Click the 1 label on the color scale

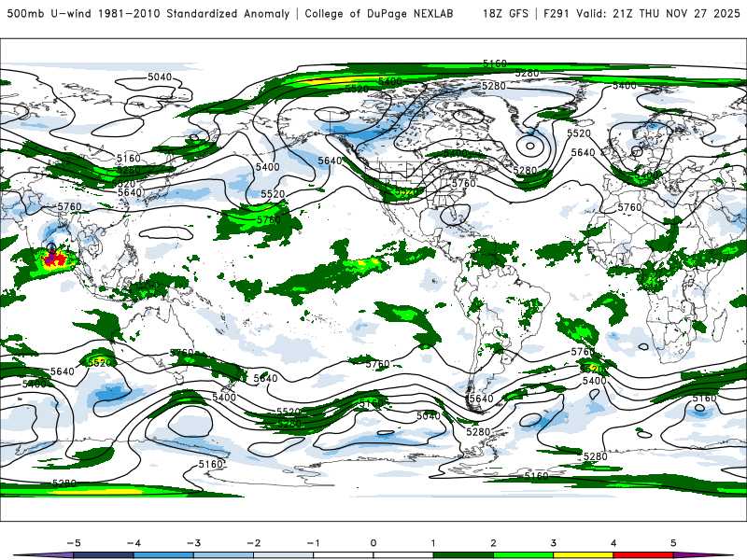point(433,543)
